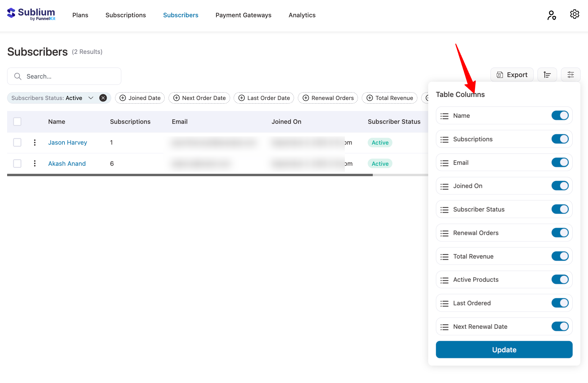Open the Analytics tab
The image size is (588, 383).
click(x=302, y=15)
